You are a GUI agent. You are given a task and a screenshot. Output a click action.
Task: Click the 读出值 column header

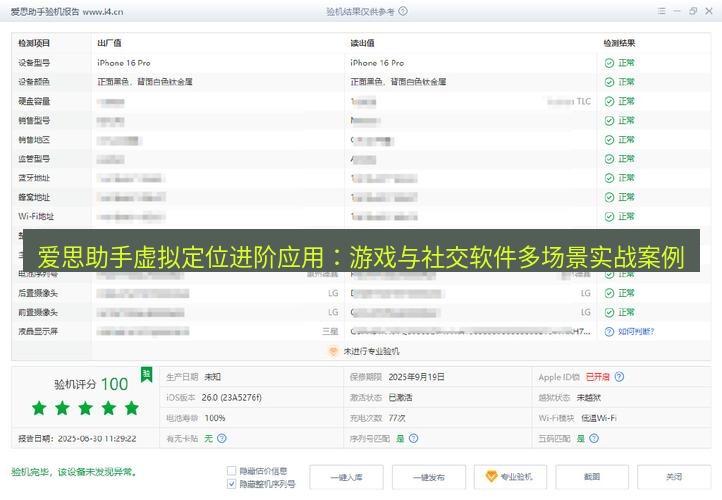362,43
